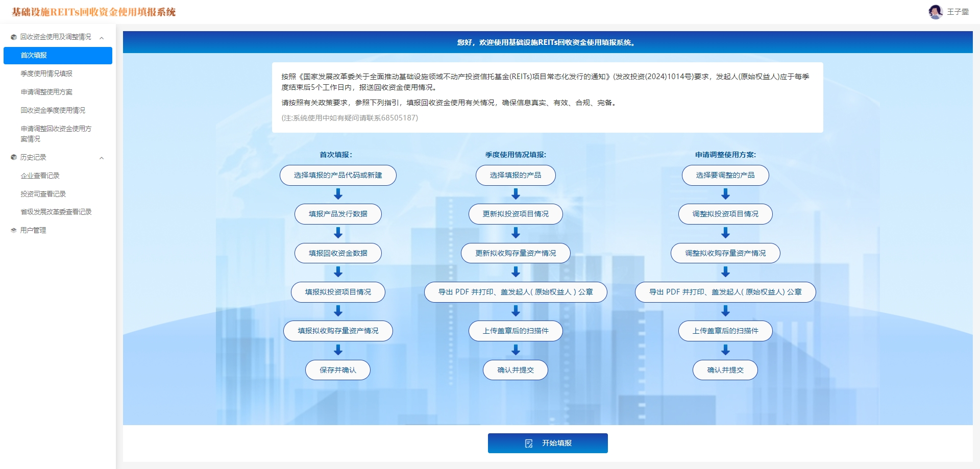Collapse the 历史记录 section chevron
The image size is (980, 469).
(102, 158)
